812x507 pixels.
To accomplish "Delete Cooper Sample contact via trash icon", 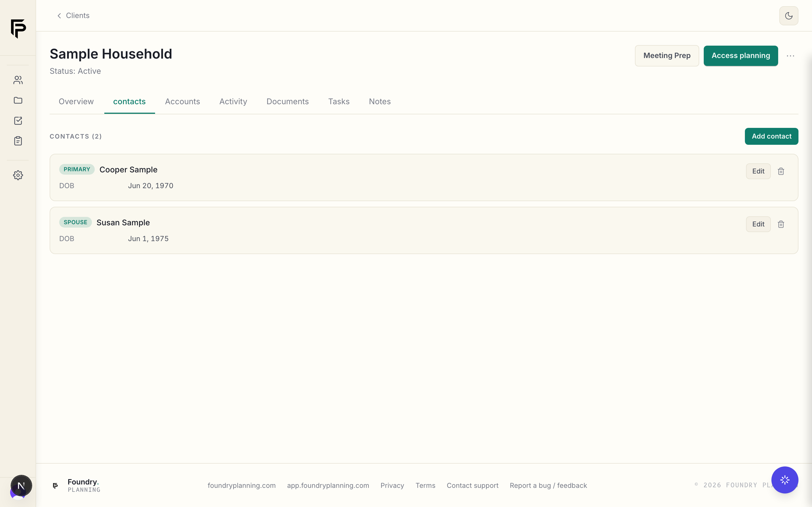I will click(781, 171).
